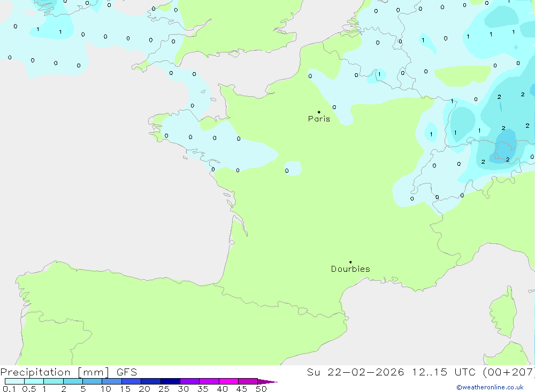Choose the 30 to 35 mm purple swatch

pos(190,381)
